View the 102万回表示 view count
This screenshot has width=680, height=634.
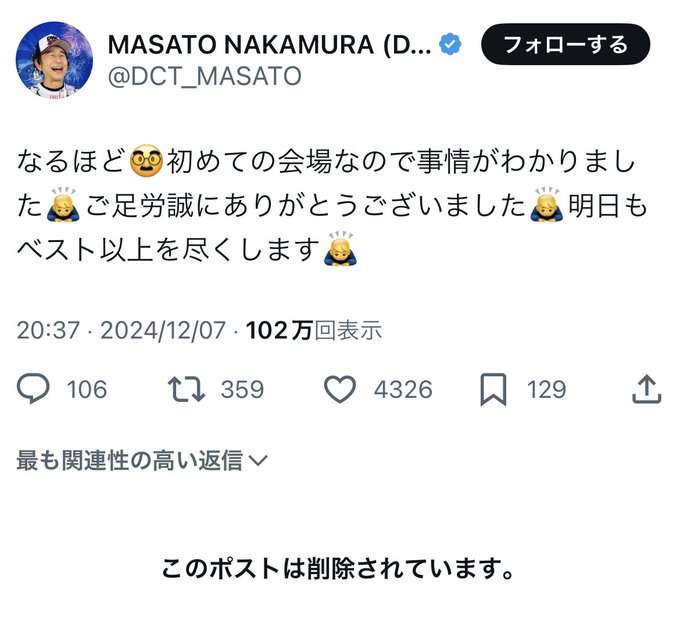point(314,330)
